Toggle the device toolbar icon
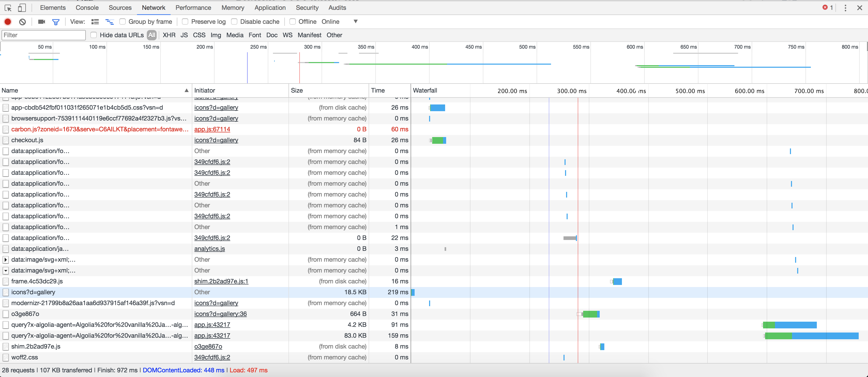The height and width of the screenshot is (377, 868). coord(22,7)
